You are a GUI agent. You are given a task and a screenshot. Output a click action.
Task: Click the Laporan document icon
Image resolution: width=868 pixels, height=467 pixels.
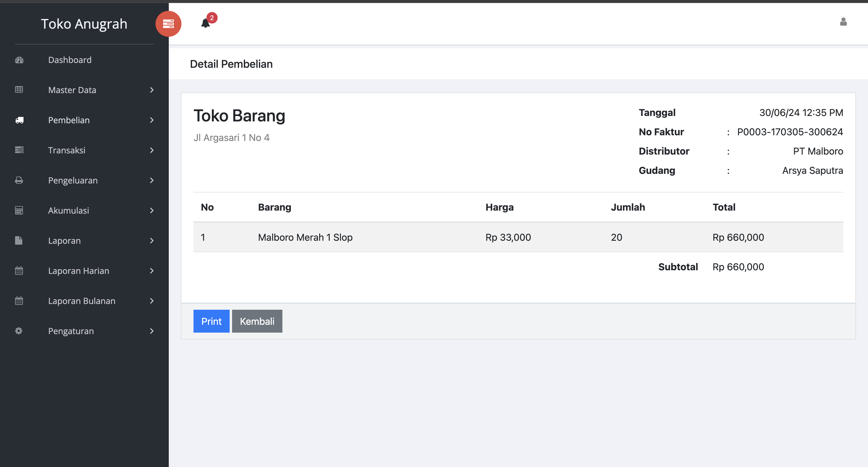click(19, 240)
